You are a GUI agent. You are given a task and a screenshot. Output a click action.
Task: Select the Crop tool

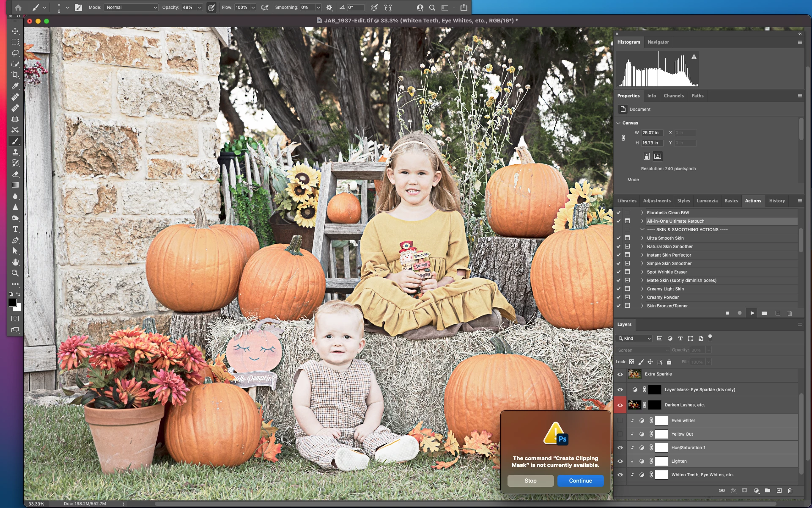click(x=15, y=75)
